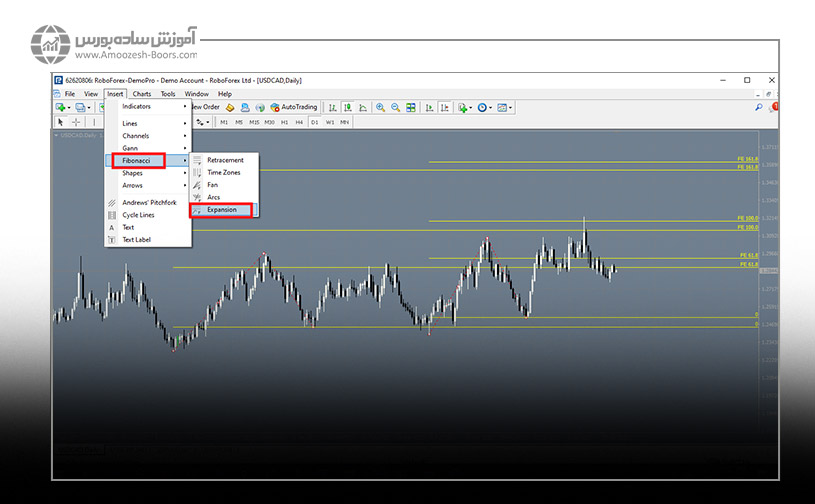Viewport: 815px width, 504px height.
Task: Switch to the H4 timeframe
Action: coord(298,122)
